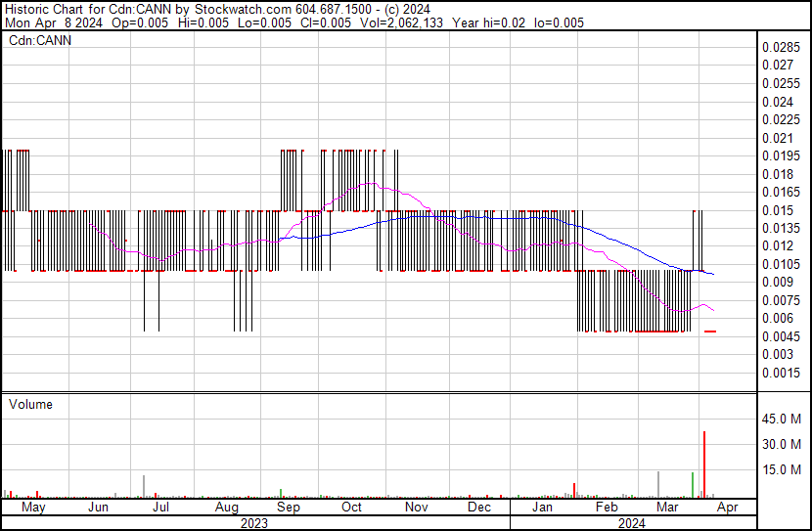Click the Vol=2,062,133 header value
812x531 pixels.
(x=401, y=22)
